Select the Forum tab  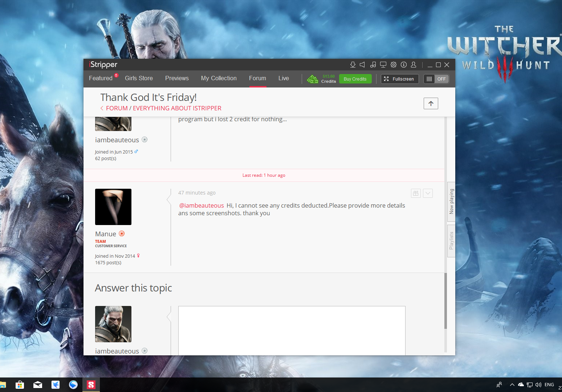pos(257,78)
